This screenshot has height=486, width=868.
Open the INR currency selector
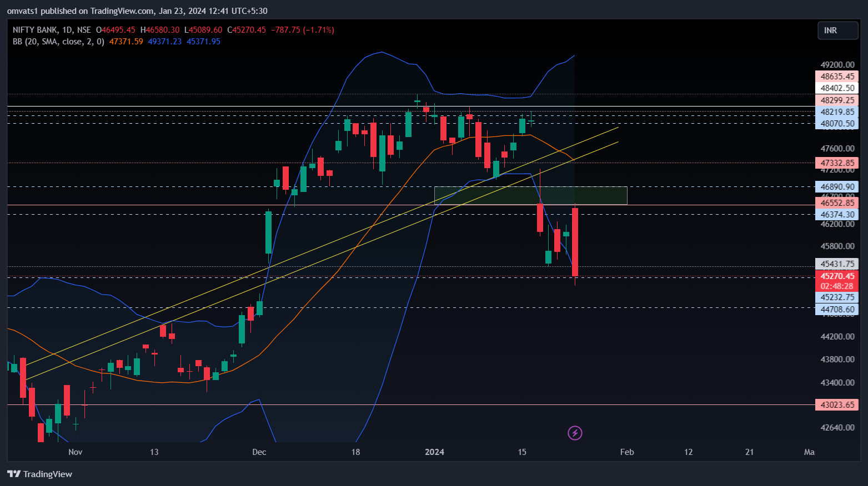point(837,31)
